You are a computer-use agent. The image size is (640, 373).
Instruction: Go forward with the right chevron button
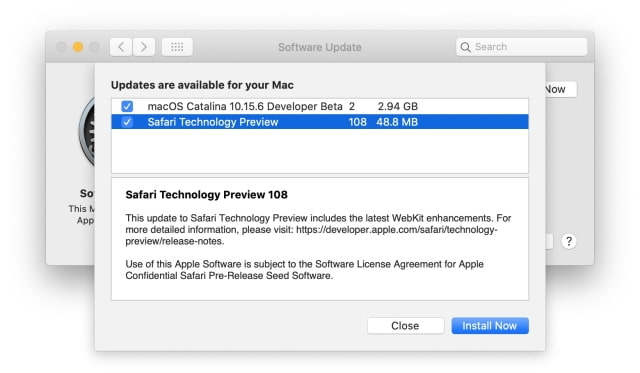[x=144, y=47]
